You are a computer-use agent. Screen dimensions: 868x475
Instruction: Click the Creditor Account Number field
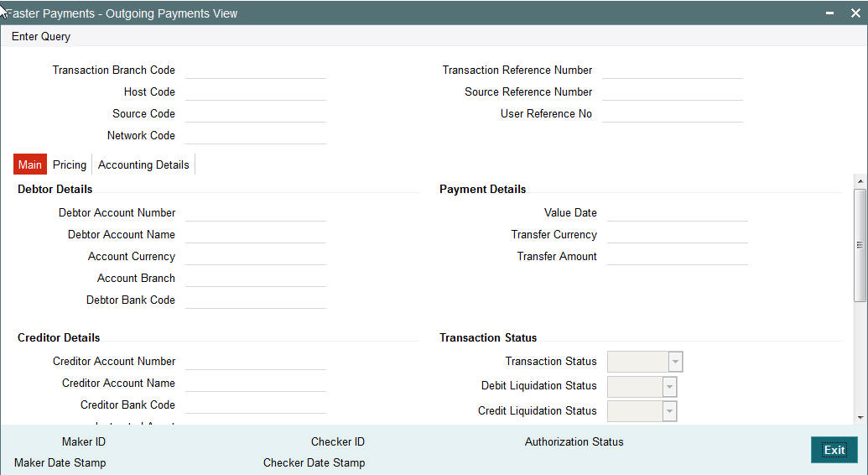point(256,362)
